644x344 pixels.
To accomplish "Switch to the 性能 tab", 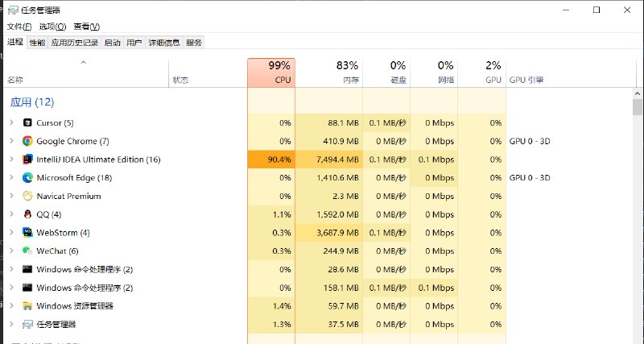I will pos(37,43).
